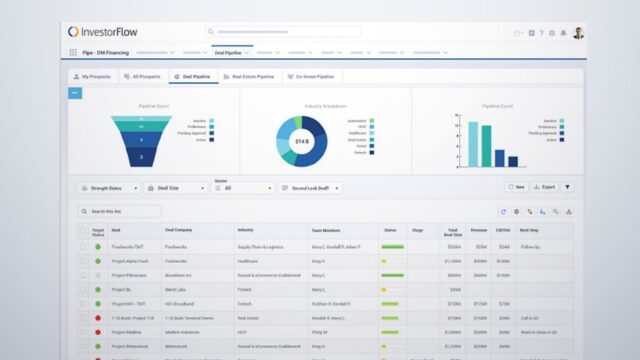The height and width of the screenshot is (360, 640).
Task: Open list settings gear icon above the table
Action: [x=516, y=211]
